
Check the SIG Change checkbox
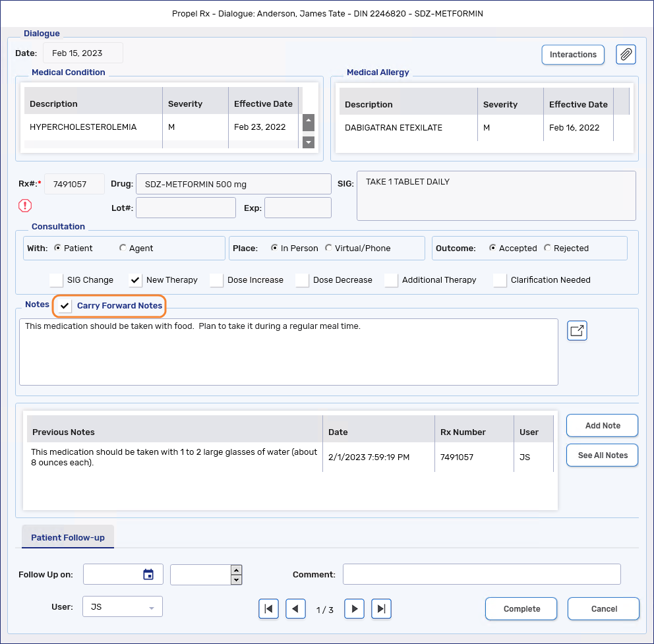[x=55, y=280]
